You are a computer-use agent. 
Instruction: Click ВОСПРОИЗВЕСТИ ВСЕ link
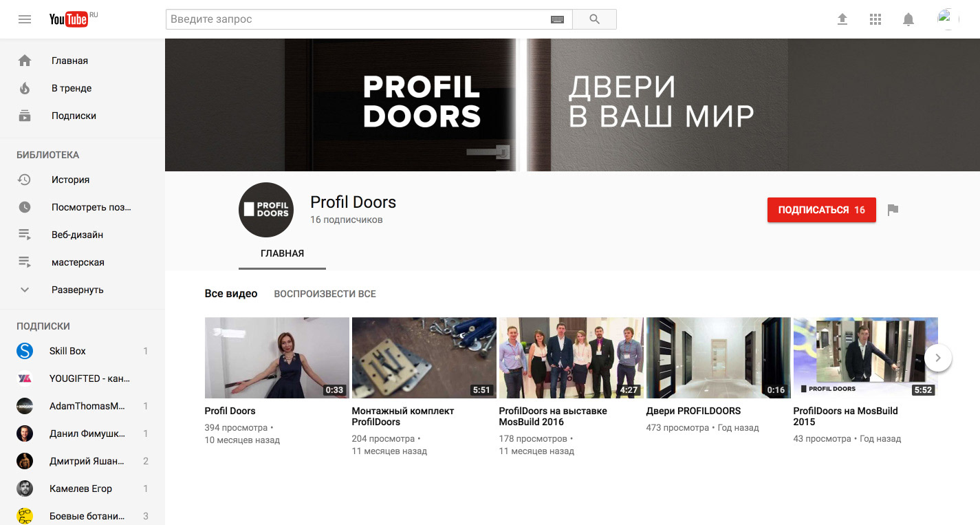325,294
